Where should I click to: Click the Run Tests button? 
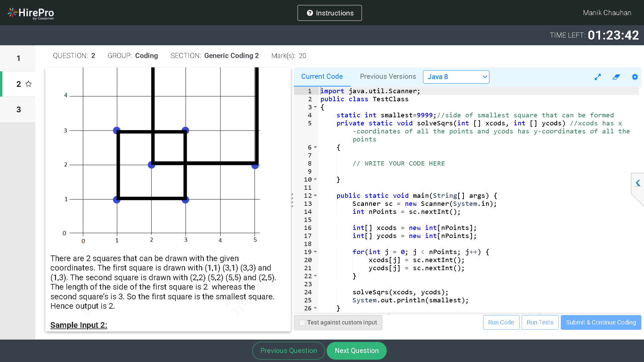pos(540,322)
